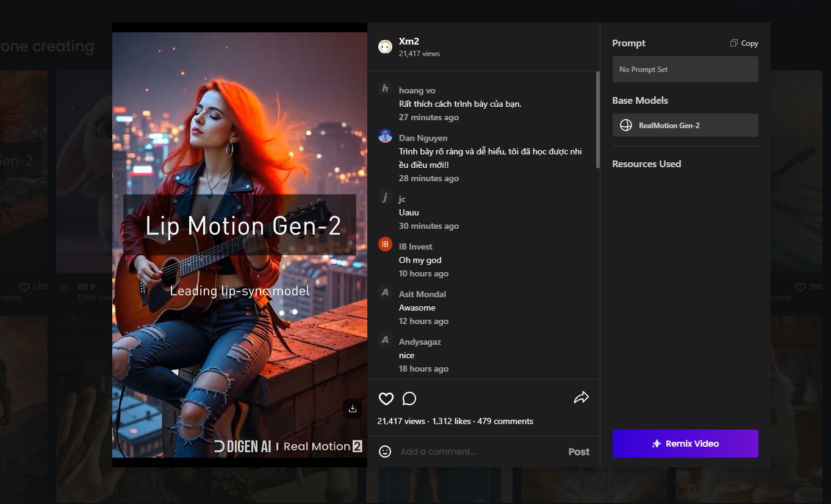Click the '18 hours ago' timestamp
Viewport: 831px width, 504px height.
click(x=423, y=369)
